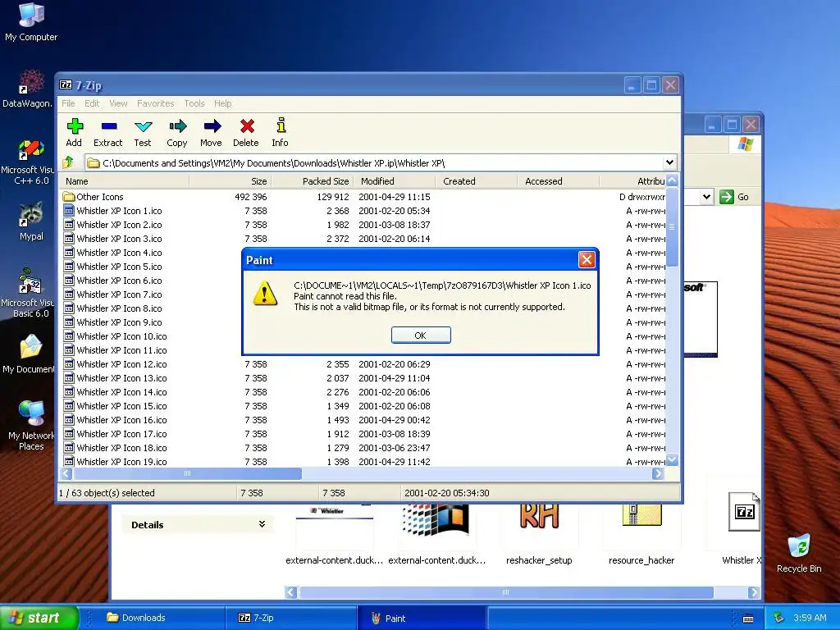Image resolution: width=840 pixels, height=630 pixels.
Task: Sort by the Packed Size column header
Action: pos(313,181)
